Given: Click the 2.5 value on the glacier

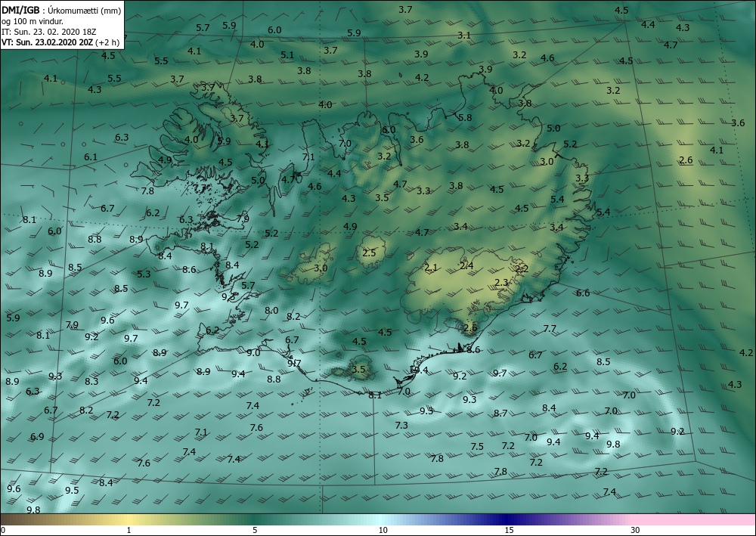Looking at the screenshot, I should tap(369, 253).
